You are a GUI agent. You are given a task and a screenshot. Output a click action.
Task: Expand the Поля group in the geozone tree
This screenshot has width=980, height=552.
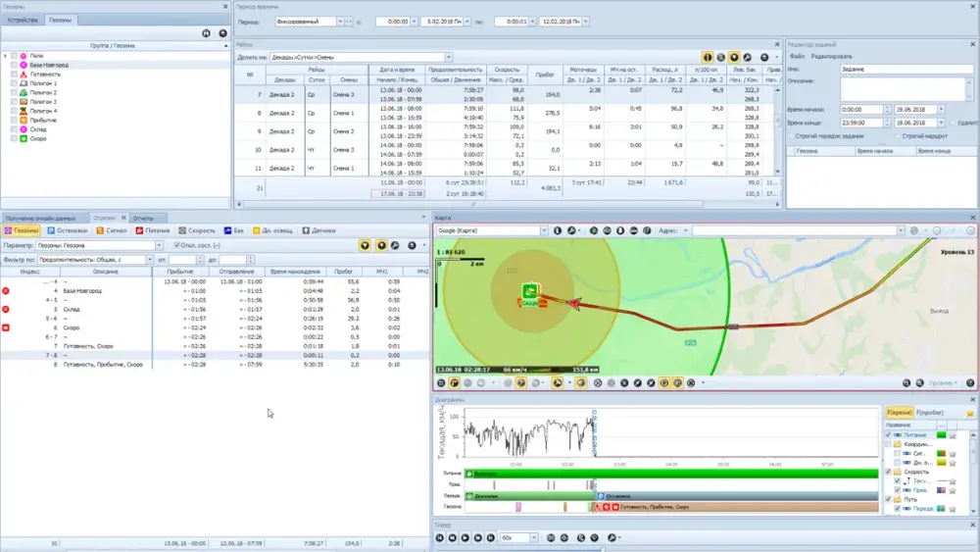(x=6, y=56)
